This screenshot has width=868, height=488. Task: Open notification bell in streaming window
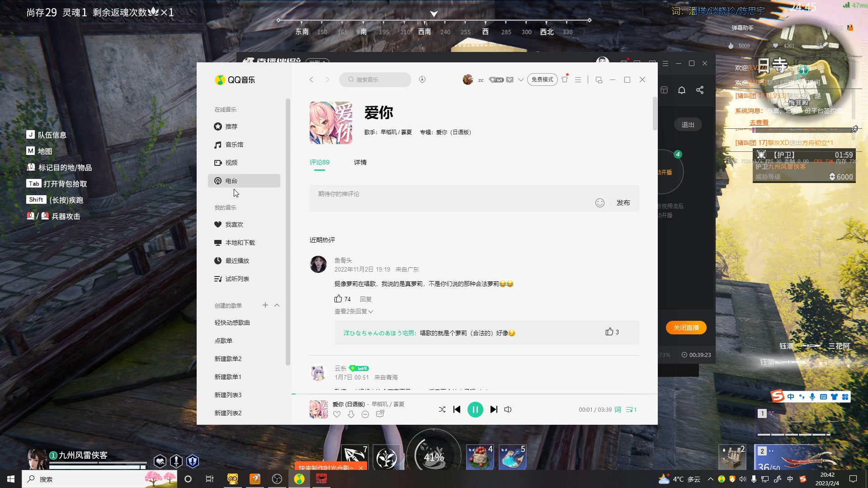point(682,90)
